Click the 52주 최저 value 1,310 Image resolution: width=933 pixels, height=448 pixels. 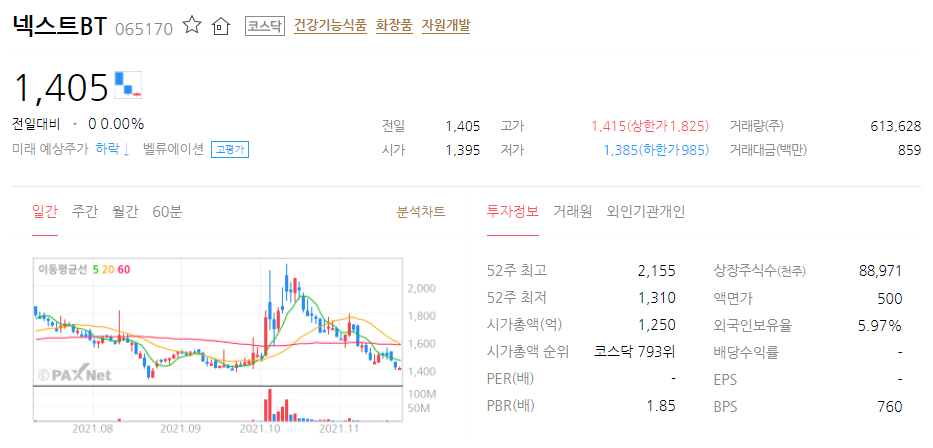click(656, 299)
